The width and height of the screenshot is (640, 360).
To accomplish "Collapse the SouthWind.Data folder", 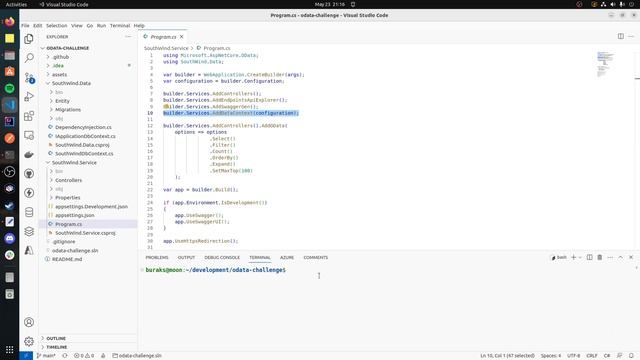I will click(x=70, y=83).
